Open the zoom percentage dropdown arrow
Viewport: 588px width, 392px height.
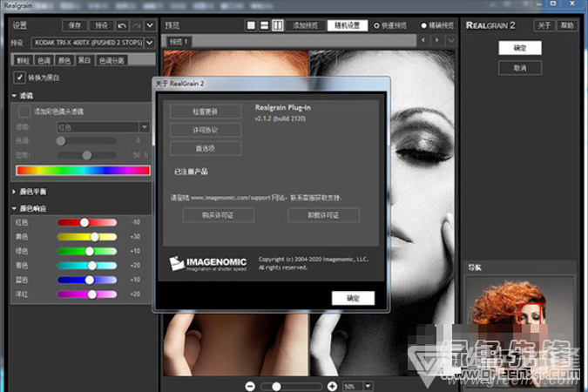368,386
